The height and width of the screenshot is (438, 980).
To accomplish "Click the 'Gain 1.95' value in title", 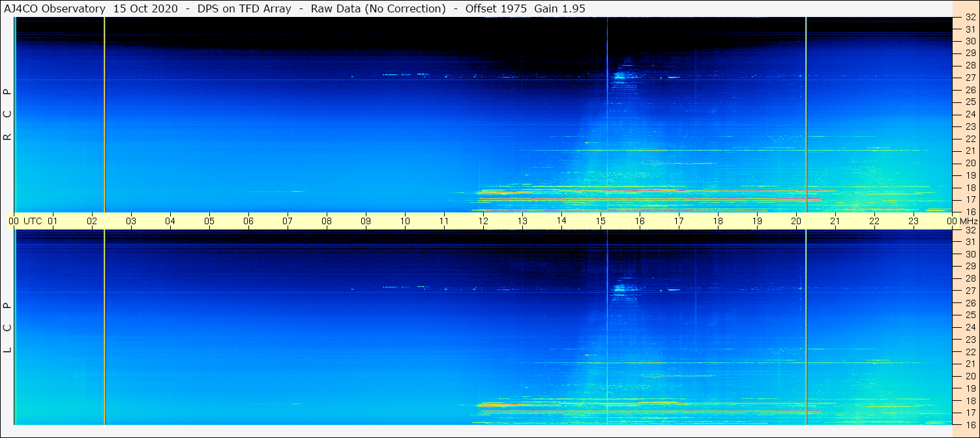I will [x=559, y=8].
